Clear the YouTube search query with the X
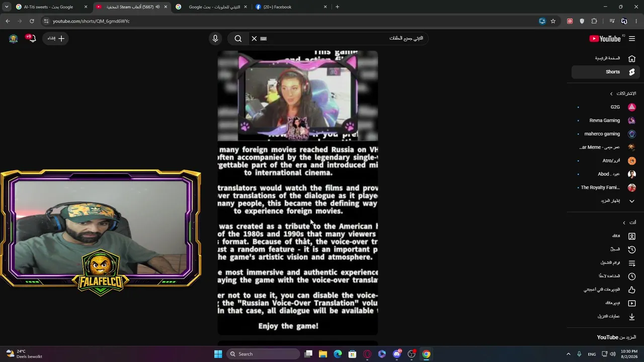The image size is (644, 362). tap(254, 38)
